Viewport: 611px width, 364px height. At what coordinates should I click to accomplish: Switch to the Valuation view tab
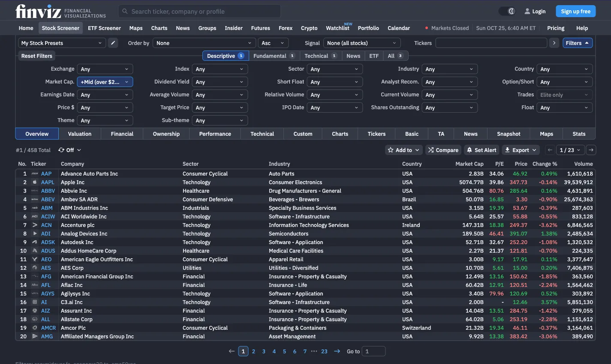tap(80, 134)
